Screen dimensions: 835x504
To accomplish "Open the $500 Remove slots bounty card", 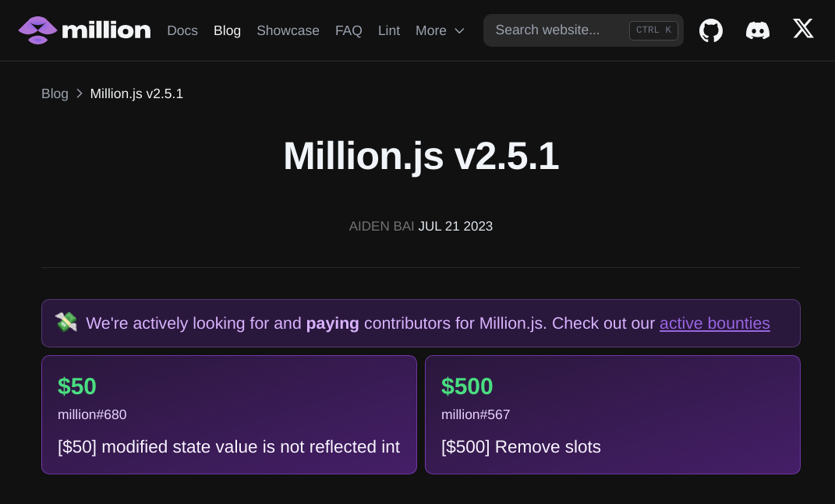I will (x=612, y=414).
